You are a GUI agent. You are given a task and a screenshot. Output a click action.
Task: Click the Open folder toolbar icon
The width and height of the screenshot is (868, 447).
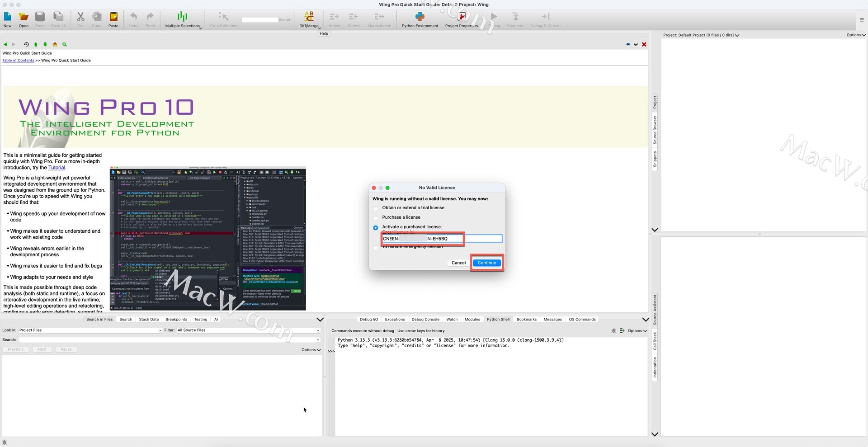24,17
